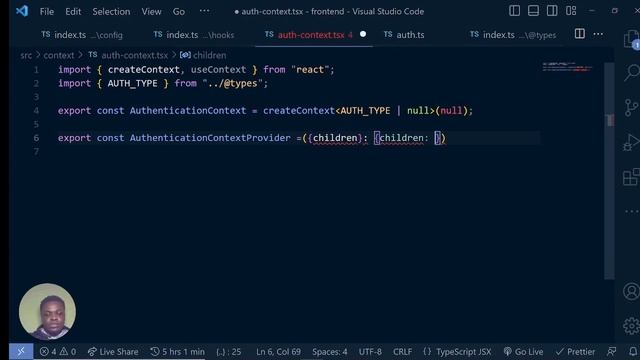This screenshot has height=360, width=640.
Task: Toggle primary side bar layout icon
Action: pos(514,11)
